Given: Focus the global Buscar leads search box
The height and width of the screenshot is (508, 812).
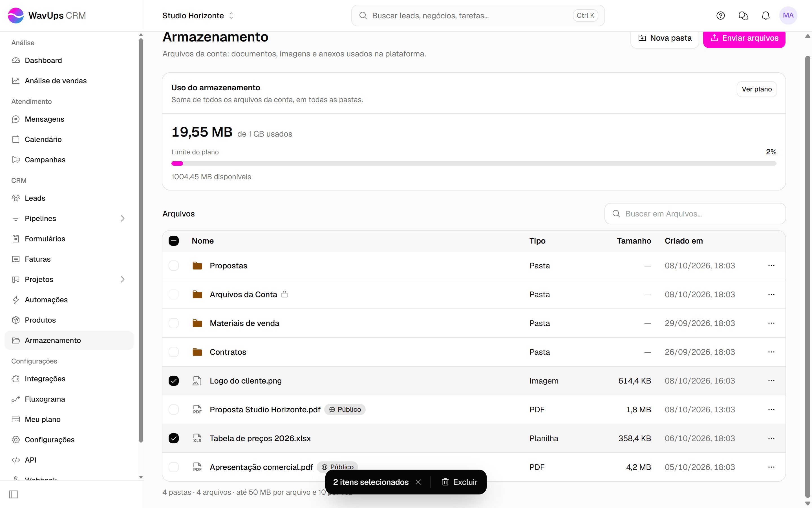Looking at the screenshot, I should pyautogui.click(x=478, y=16).
